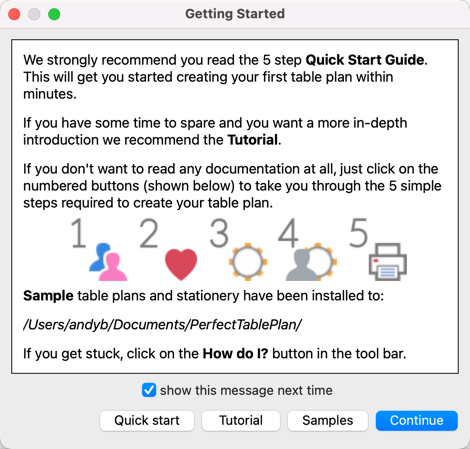This screenshot has width=470, height=449.
Task: Open the Samples button
Action: pos(328,421)
